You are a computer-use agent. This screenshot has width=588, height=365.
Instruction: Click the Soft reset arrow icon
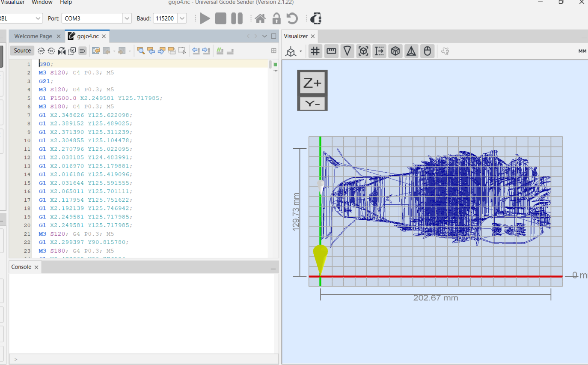click(x=292, y=18)
